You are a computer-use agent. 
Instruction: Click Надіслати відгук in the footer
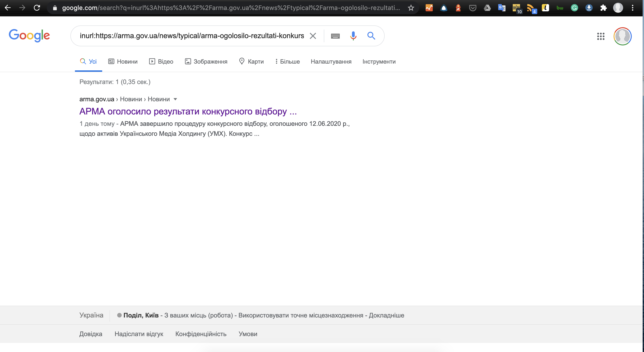pos(139,334)
